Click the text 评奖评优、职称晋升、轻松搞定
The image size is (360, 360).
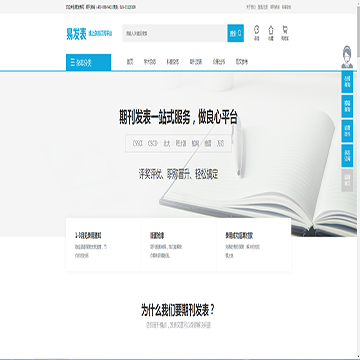coord(178,174)
